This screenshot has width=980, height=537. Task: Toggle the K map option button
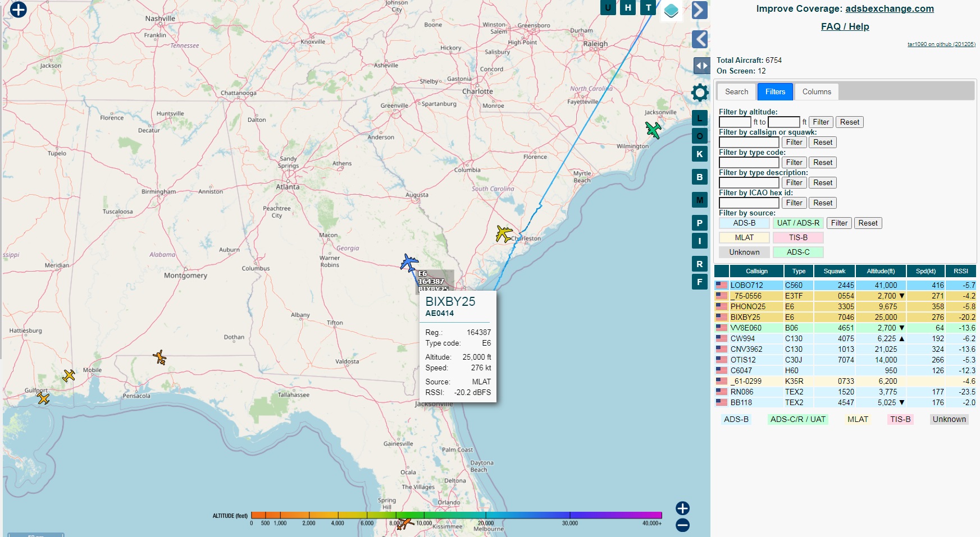699,154
